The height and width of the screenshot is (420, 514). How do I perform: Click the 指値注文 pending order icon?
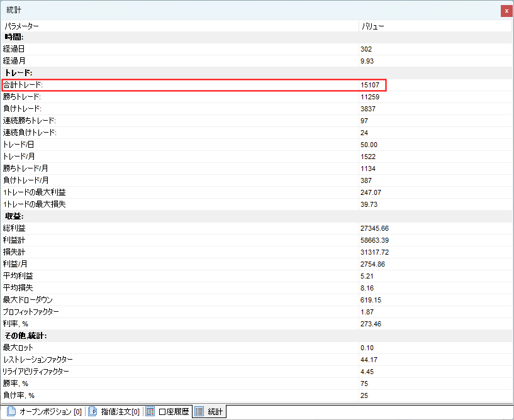92,411
